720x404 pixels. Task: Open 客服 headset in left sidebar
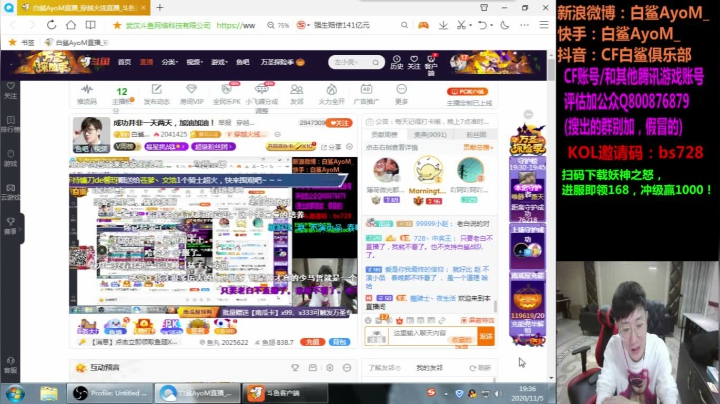coord(11,365)
